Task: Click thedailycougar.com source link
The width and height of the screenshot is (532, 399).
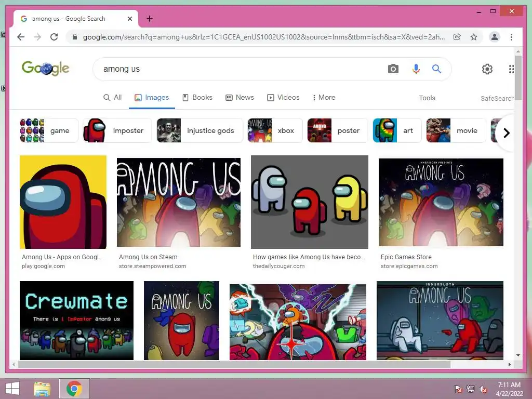Action: (x=278, y=267)
